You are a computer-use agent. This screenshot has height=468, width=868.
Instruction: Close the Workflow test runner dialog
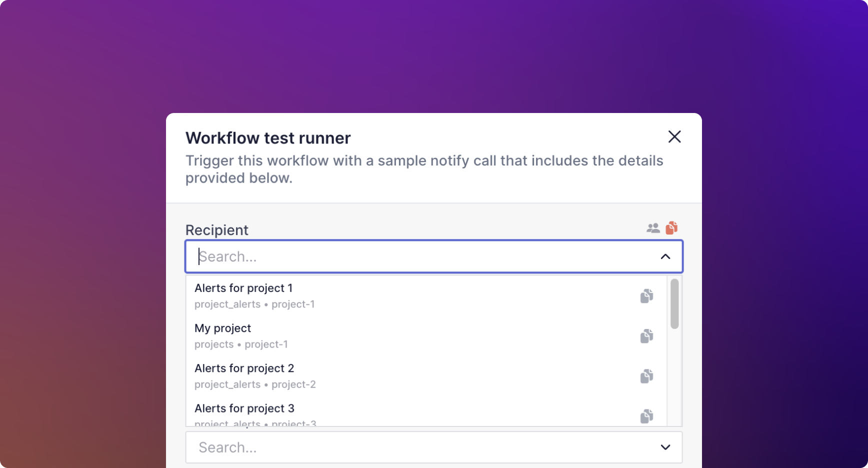pos(674,136)
